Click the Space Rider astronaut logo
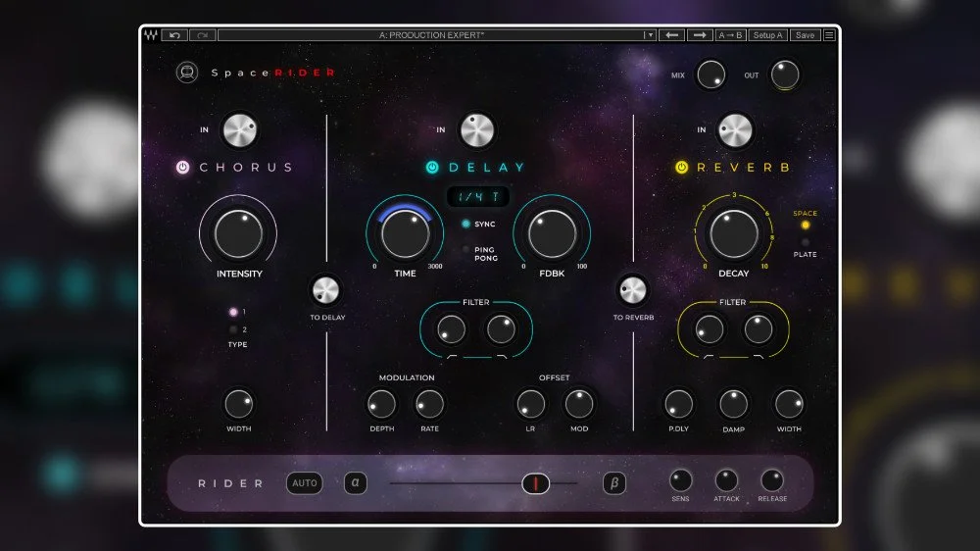This screenshot has width=980, height=551. [x=187, y=73]
